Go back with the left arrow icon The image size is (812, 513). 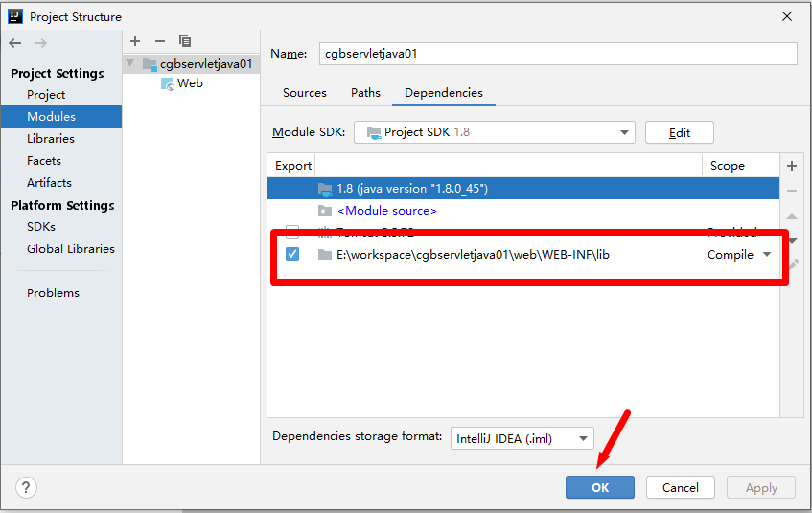15,43
